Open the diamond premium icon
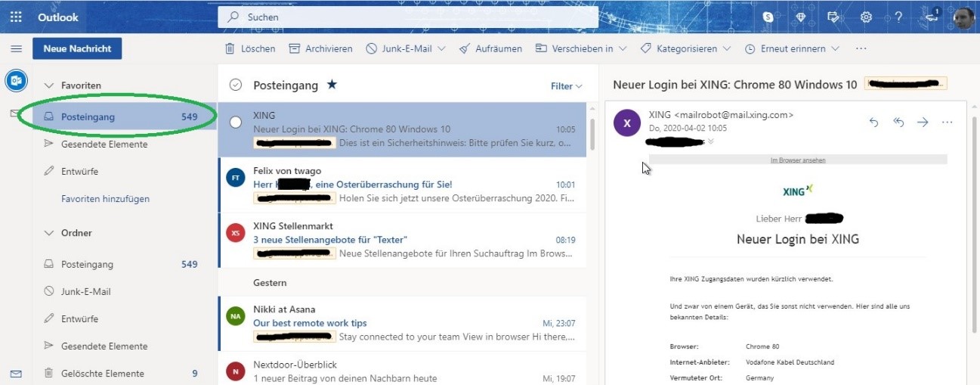The image size is (980, 385). [801, 17]
